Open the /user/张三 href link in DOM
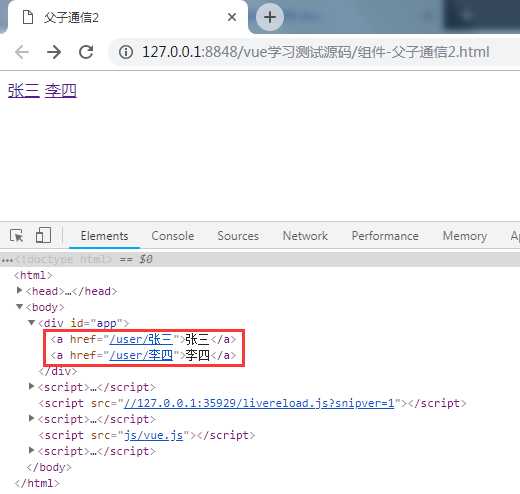This screenshot has width=520, height=494. (x=141, y=339)
